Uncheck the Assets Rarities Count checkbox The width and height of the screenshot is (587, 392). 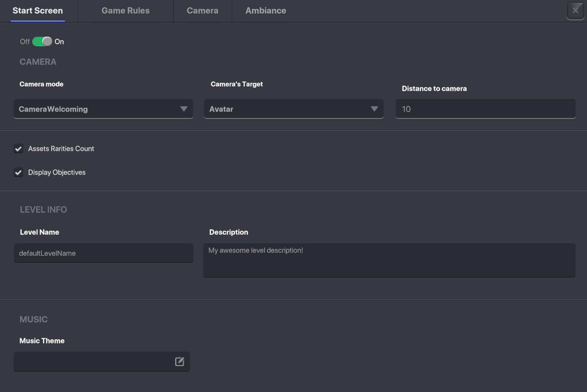(x=19, y=149)
